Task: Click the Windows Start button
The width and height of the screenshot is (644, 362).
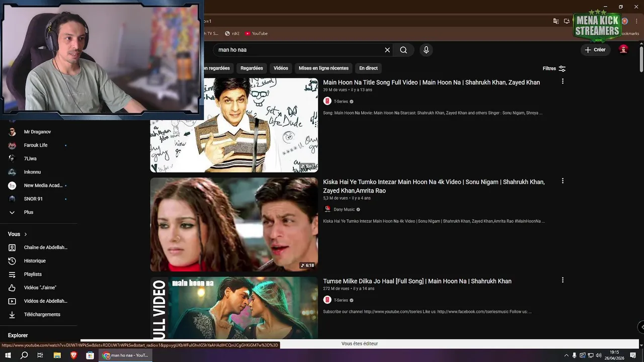Action: tap(8, 355)
